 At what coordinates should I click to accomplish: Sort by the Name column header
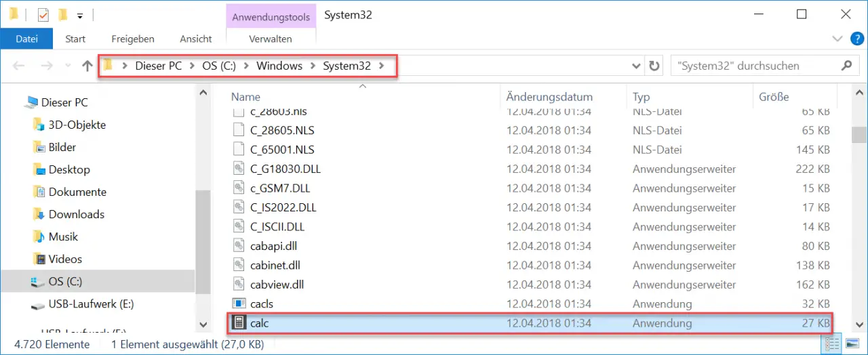click(x=245, y=97)
